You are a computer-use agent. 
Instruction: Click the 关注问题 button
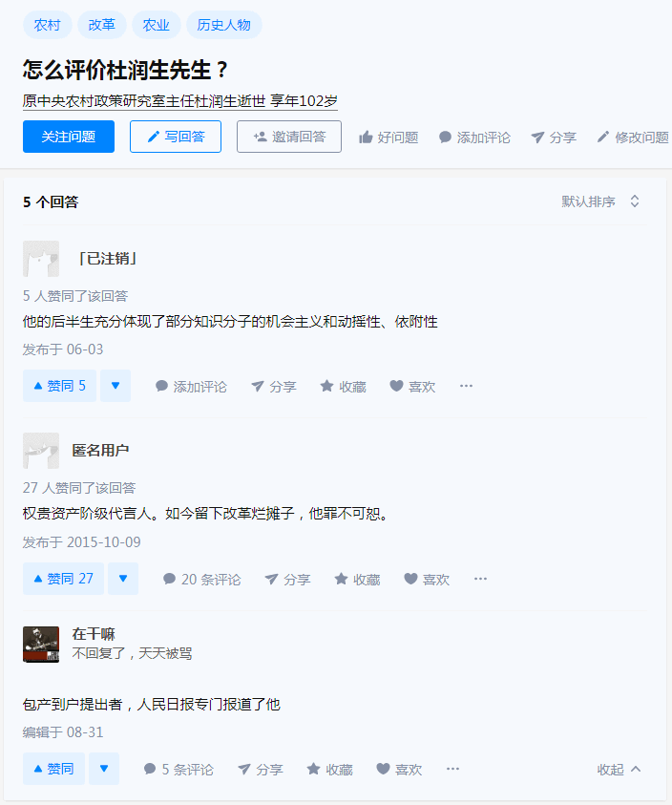[69, 137]
